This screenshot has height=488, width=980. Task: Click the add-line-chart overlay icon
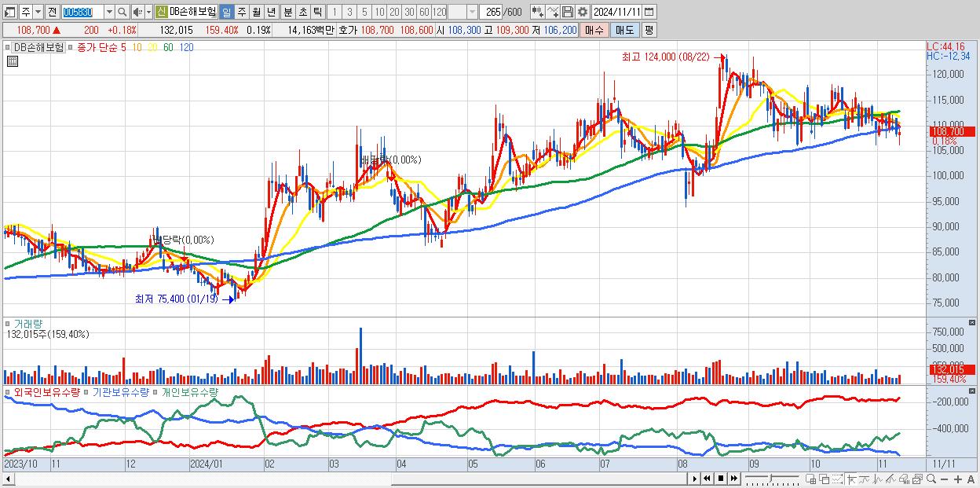(553, 12)
